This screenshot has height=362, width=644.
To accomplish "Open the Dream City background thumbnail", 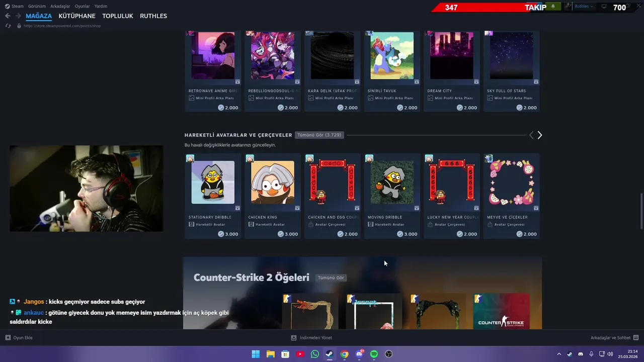I will coord(452,55).
